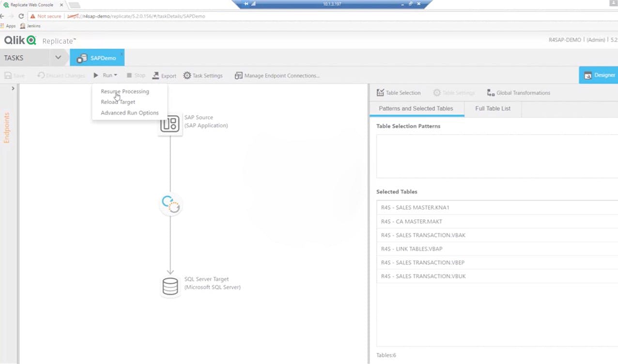Select R4S - LINK TABLES.VBAP row

[497, 249]
